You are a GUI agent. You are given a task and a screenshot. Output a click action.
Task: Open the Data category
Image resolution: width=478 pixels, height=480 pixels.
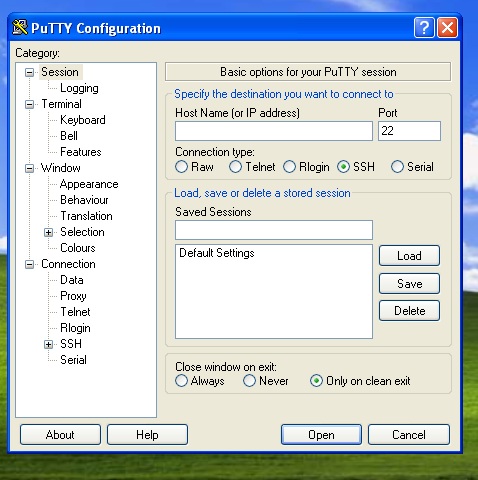72,280
